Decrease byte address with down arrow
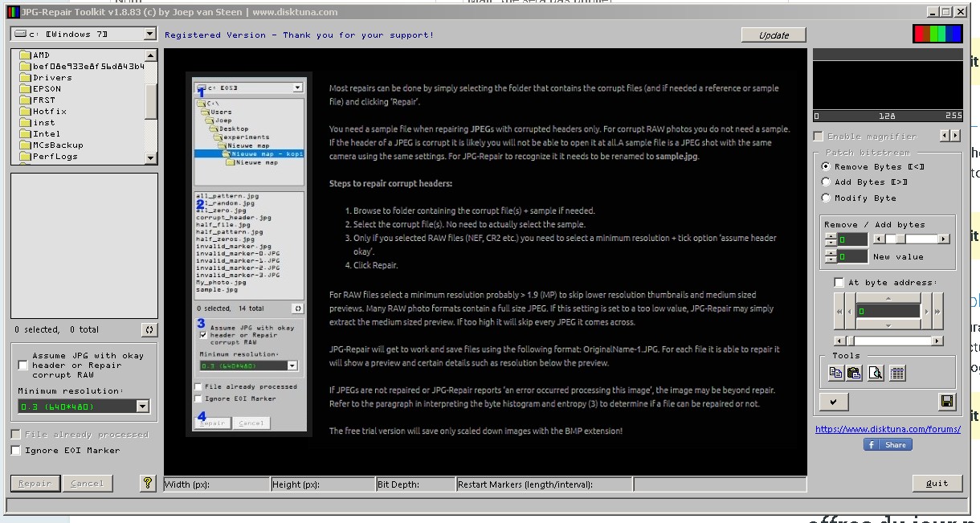 point(888,325)
